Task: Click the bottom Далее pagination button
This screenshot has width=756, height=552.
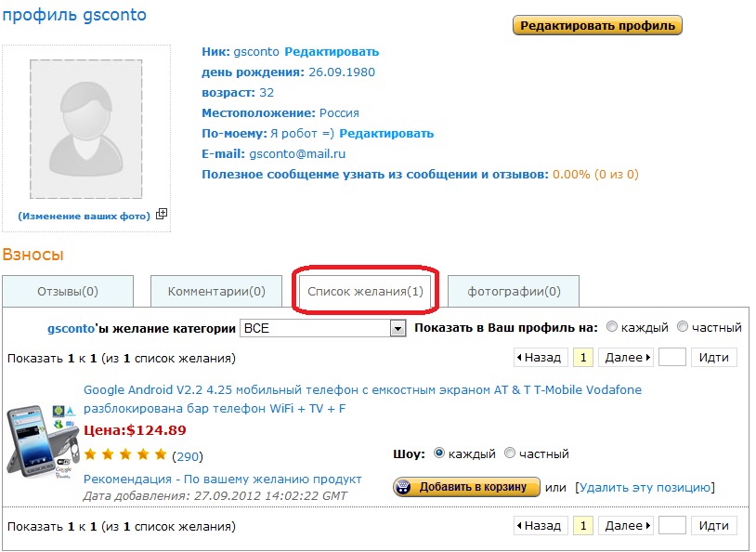Action: 625,525
